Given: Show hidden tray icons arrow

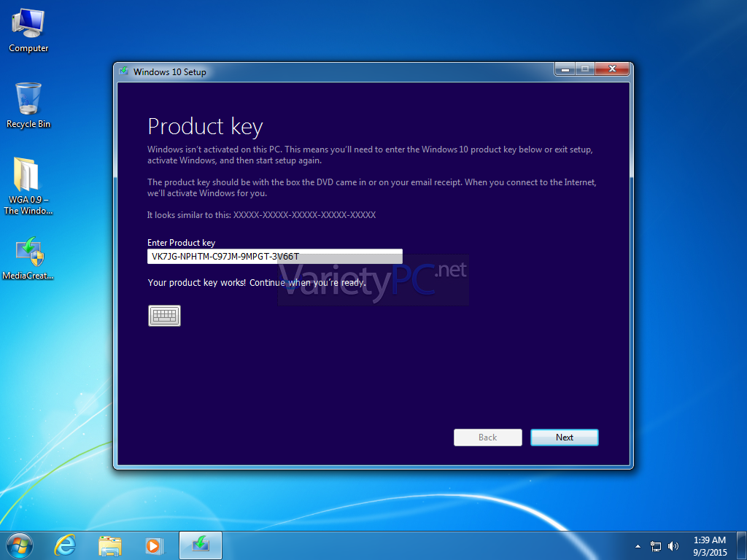Looking at the screenshot, I should (638, 546).
